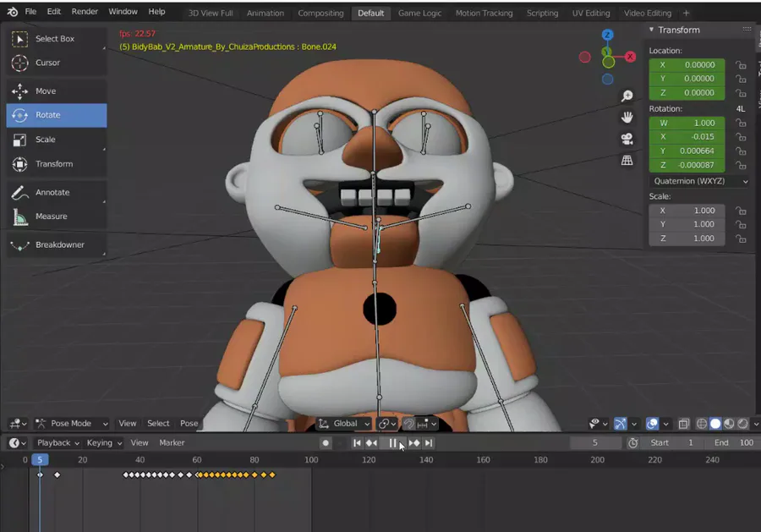Jump to next keyframe
The width and height of the screenshot is (761, 532).
click(x=414, y=443)
